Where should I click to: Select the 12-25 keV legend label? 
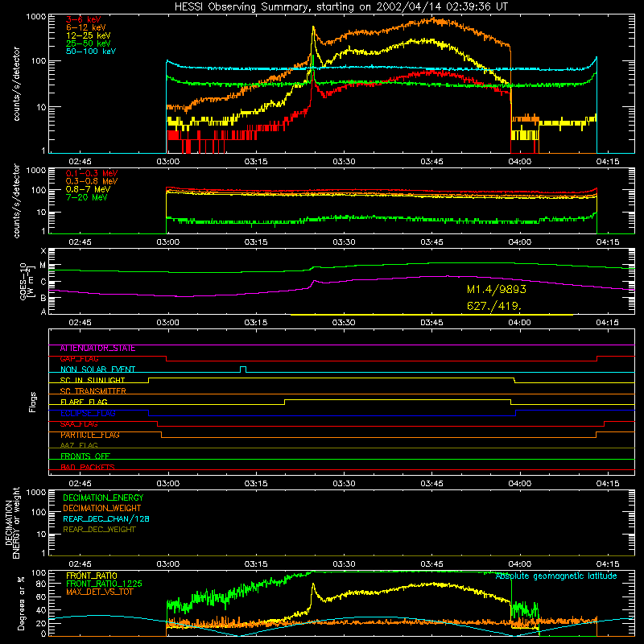(x=89, y=35)
